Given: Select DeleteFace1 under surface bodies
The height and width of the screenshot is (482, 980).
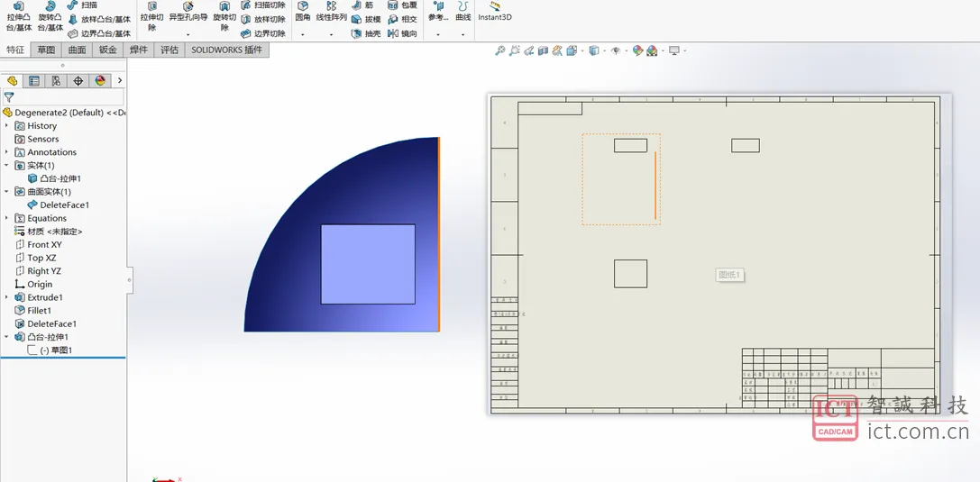Looking at the screenshot, I should click(x=64, y=205).
